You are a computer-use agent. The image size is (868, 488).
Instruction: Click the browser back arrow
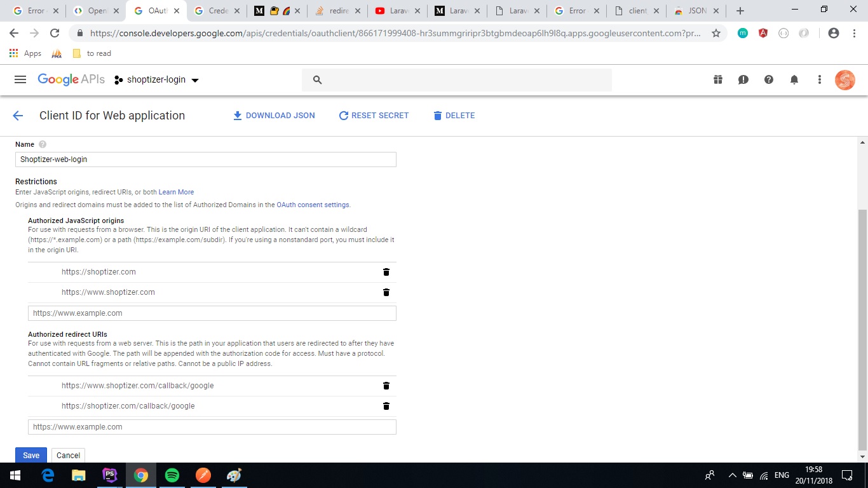(14, 33)
